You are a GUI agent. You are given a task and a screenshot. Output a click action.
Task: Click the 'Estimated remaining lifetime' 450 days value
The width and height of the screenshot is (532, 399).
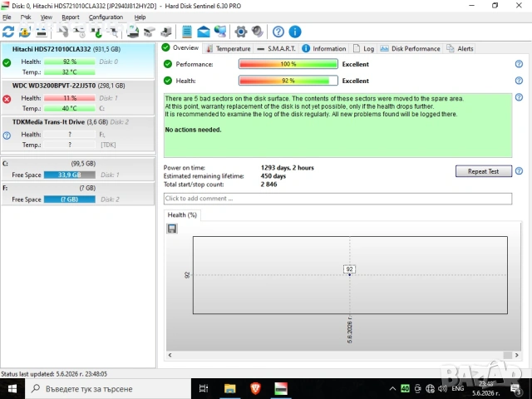[273, 176]
